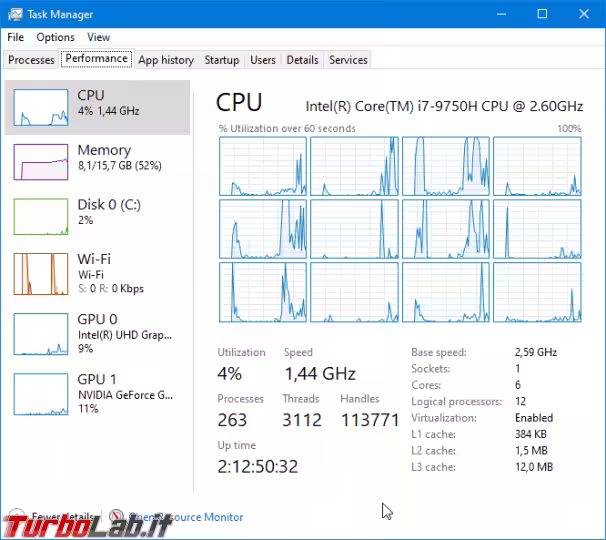Switch to the Services tab

point(348,60)
